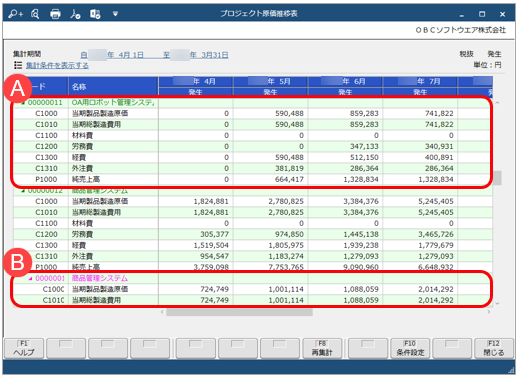Collapse the magenta 商品管理システム project node

(x=30, y=278)
